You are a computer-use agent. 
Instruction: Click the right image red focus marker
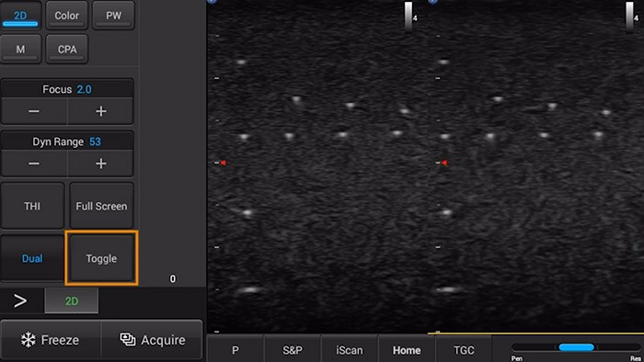444,163
